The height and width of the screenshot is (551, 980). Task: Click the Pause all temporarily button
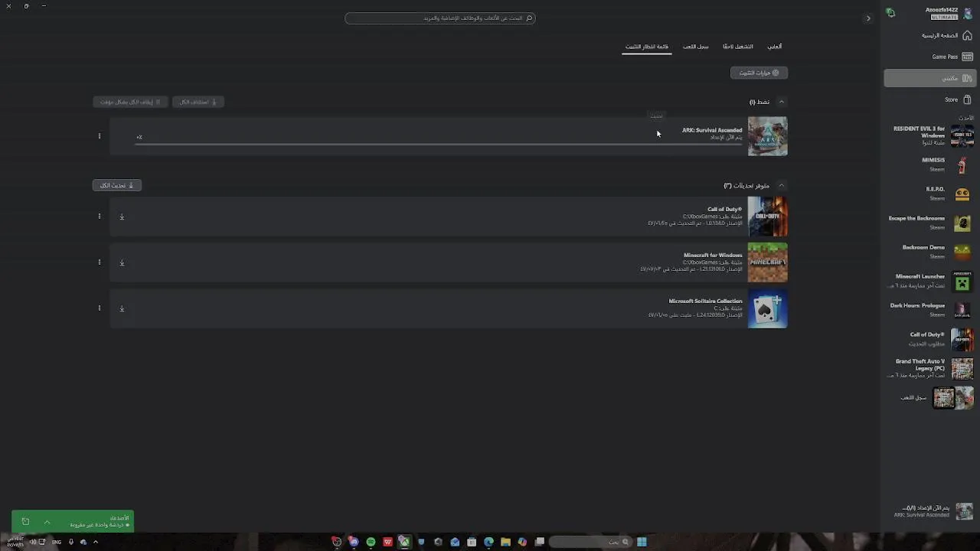(x=130, y=102)
